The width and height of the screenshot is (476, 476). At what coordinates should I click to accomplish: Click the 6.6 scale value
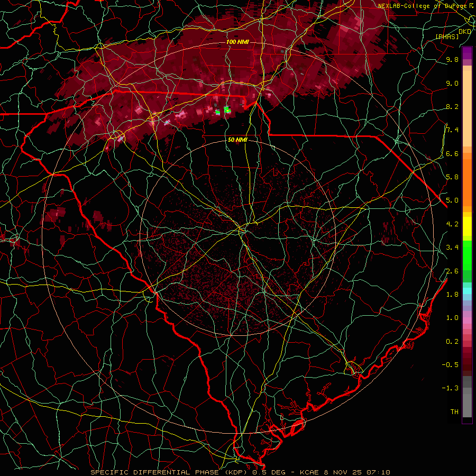452,153
